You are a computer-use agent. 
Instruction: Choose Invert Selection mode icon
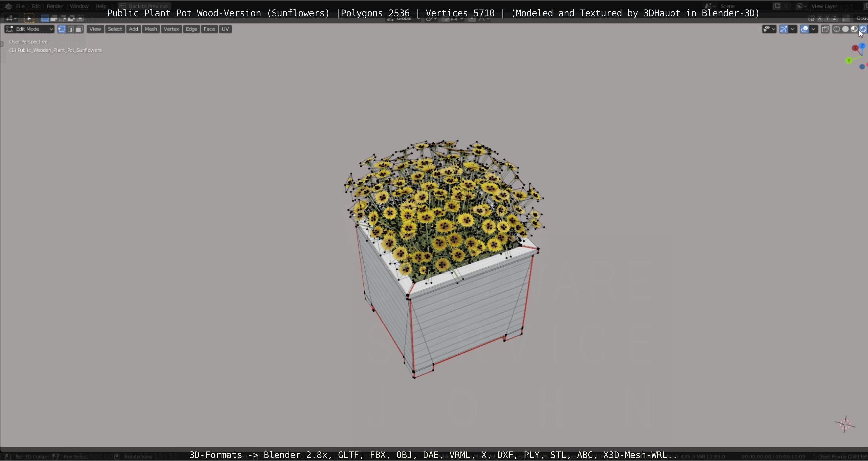(71, 18)
